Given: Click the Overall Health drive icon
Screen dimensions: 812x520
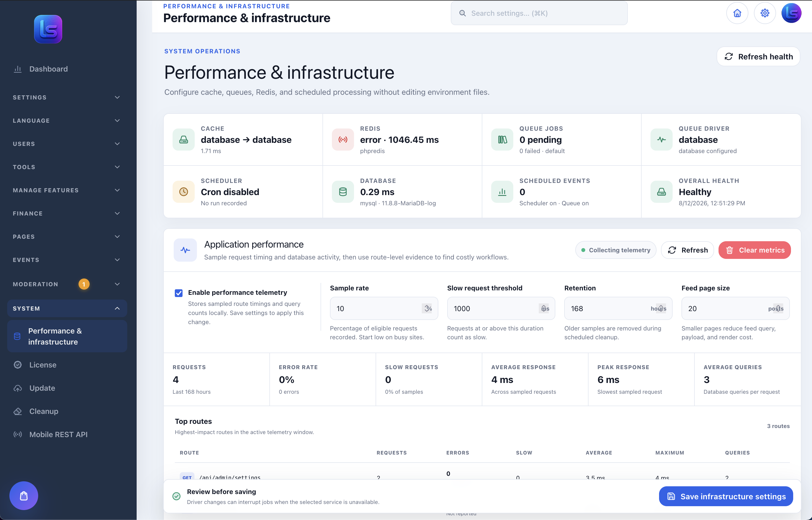Looking at the screenshot, I should coord(661,192).
